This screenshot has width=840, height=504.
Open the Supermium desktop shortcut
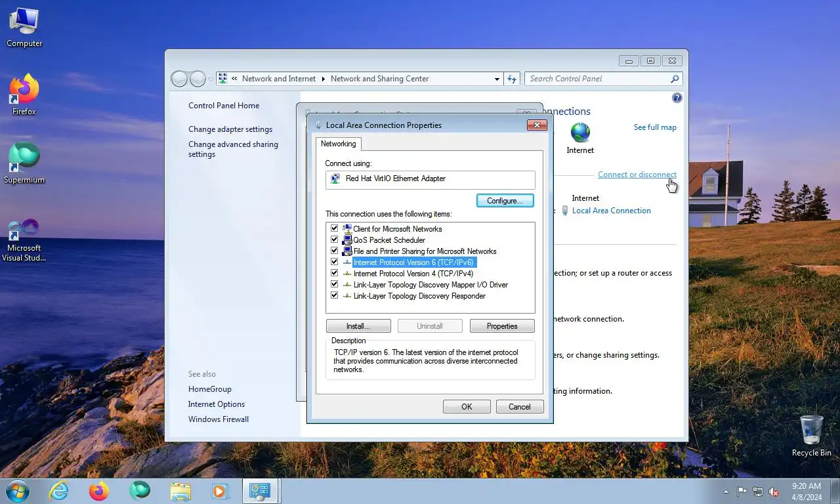(x=24, y=163)
